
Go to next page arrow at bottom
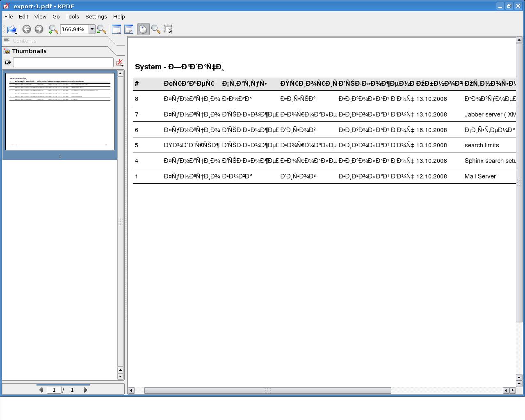coord(85,390)
